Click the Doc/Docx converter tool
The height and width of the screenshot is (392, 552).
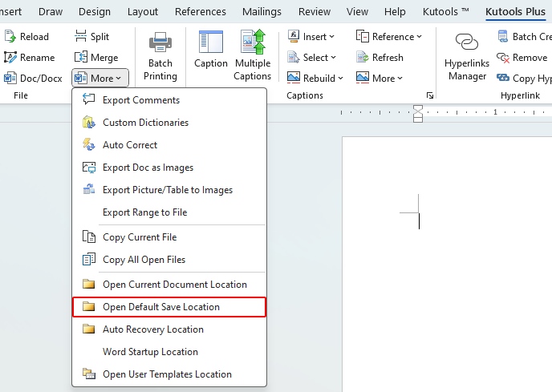pos(33,78)
